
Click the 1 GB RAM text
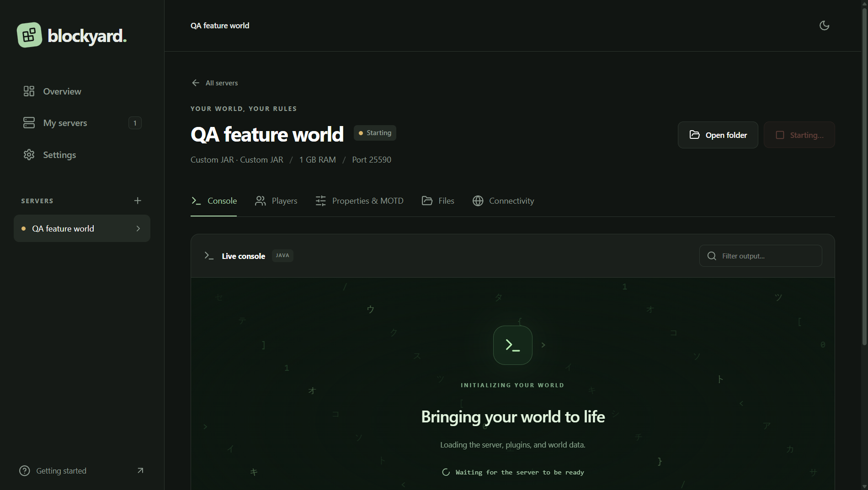tap(317, 160)
